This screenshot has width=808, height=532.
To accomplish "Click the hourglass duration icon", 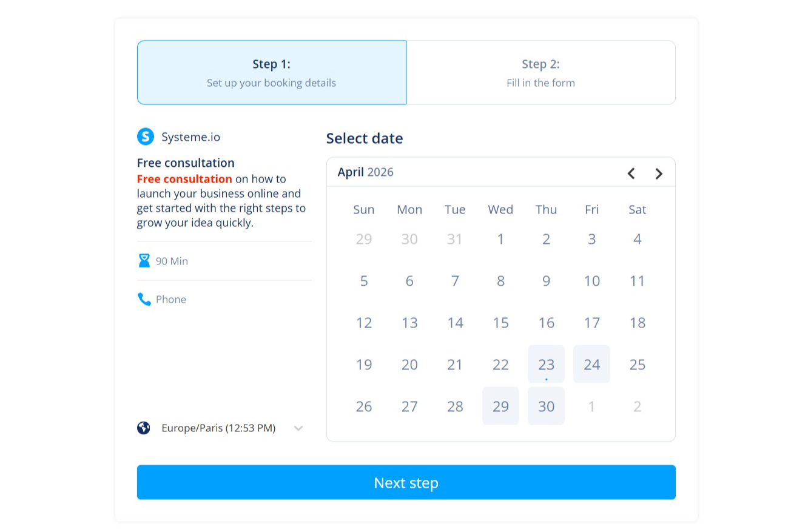I will [x=144, y=261].
